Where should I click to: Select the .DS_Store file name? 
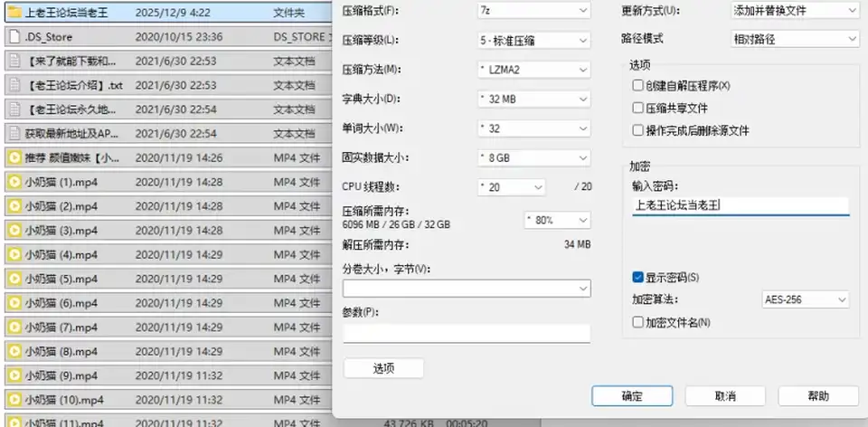click(48, 37)
